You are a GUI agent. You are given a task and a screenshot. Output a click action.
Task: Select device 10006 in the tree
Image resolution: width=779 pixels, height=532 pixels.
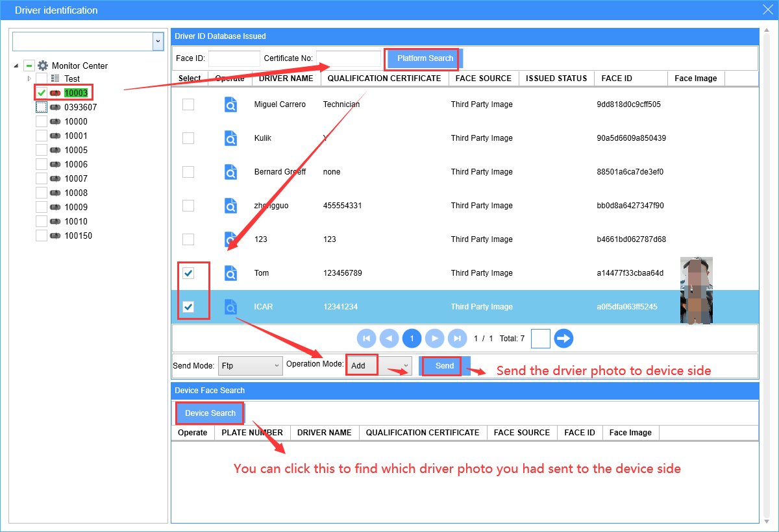tap(75, 164)
